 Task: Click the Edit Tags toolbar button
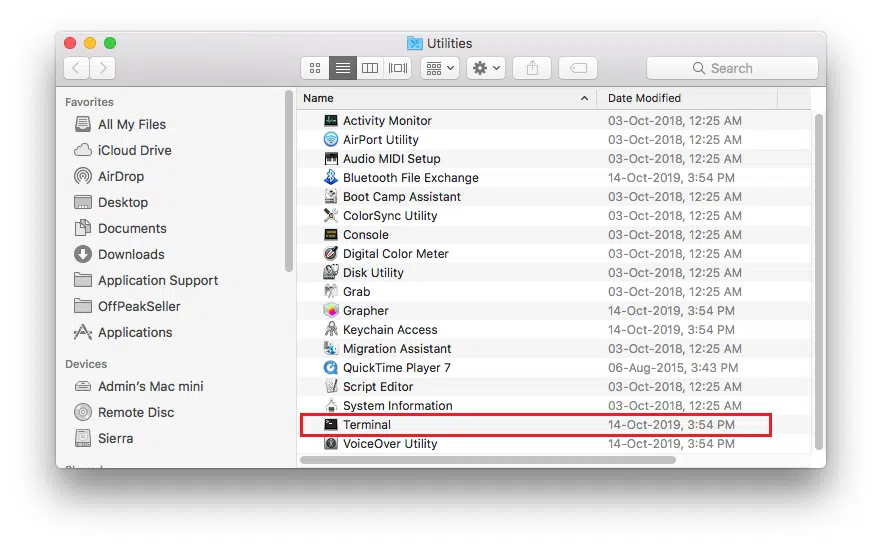point(577,68)
